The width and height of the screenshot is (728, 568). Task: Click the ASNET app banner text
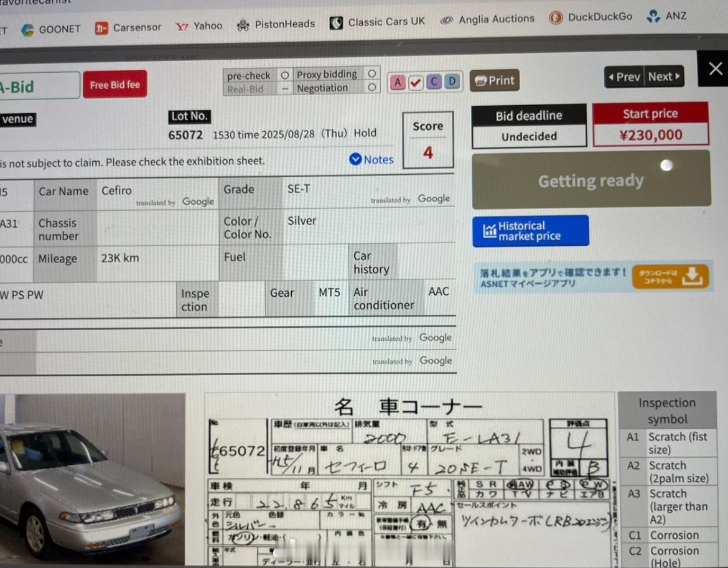pos(553,278)
